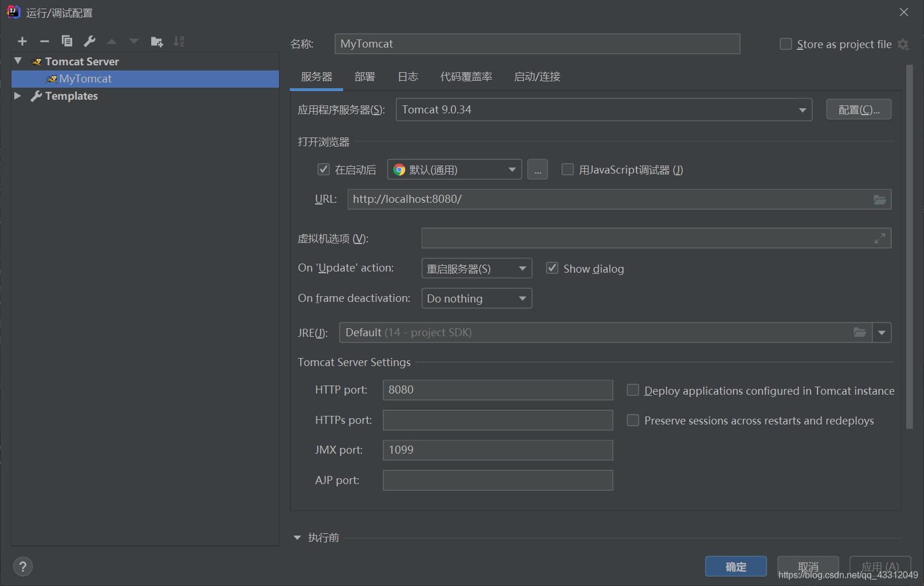
Task: Click the Templates wrench icon in tree
Action: pyautogui.click(x=37, y=96)
